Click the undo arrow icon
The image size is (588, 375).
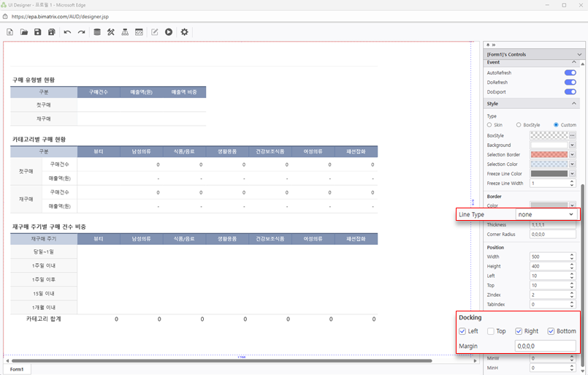click(x=67, y=32)
